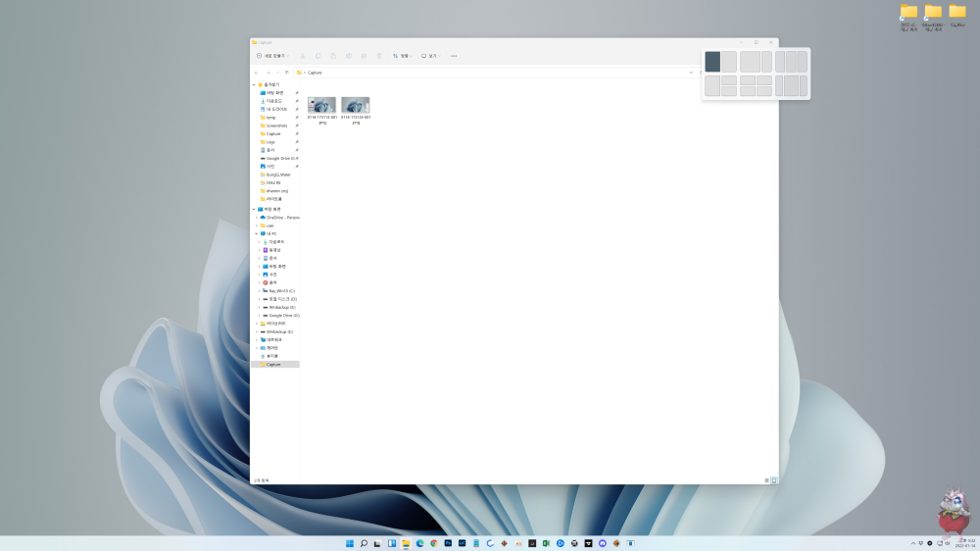Click the Paste clipboard icon in toolbar
The height and width of the screenshot is (551, 980).
tap(333, 56)
